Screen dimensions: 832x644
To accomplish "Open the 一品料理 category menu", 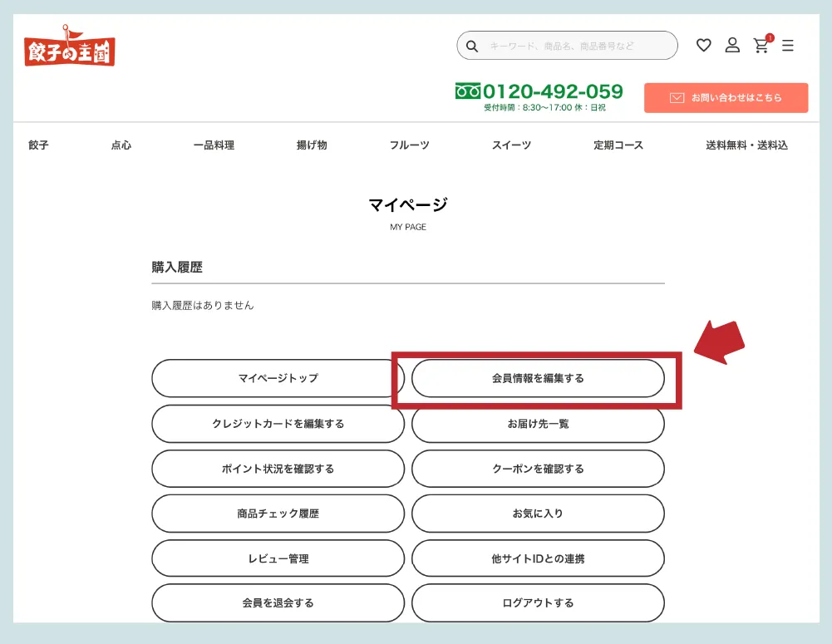I will pos(214,145).
